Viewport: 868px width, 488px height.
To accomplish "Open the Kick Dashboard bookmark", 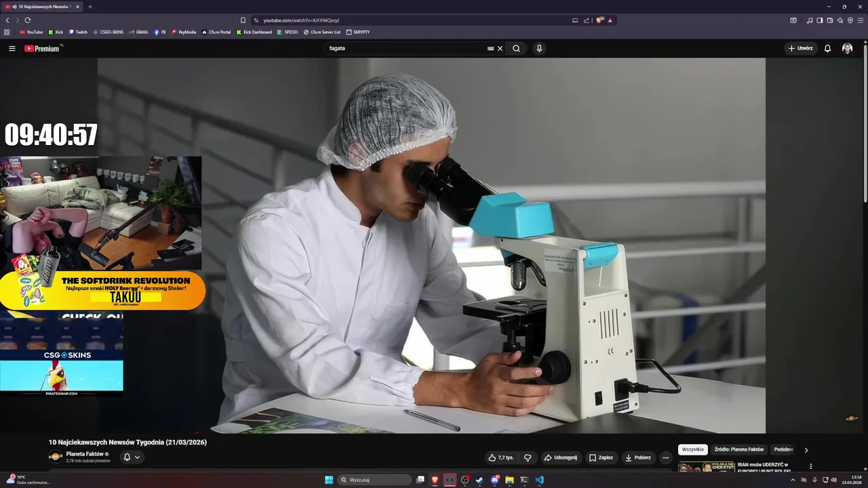I will (254, 32).
